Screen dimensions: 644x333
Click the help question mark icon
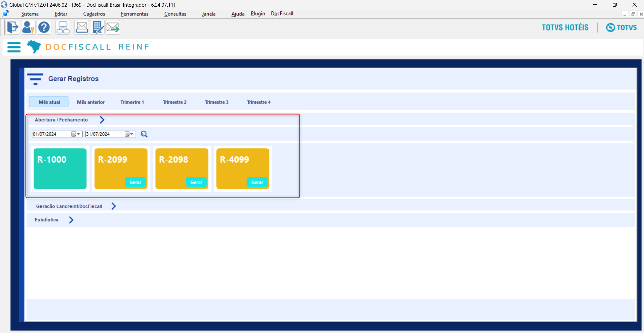(x=44, y=27)
